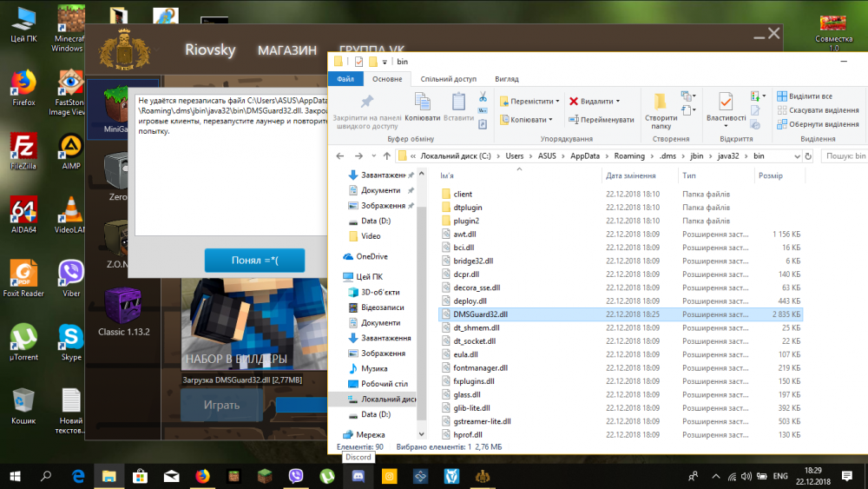Open the Файл tab in Explorer
Image resolution: width=868 pixels, height=489 pixels.
click(345, 79)
